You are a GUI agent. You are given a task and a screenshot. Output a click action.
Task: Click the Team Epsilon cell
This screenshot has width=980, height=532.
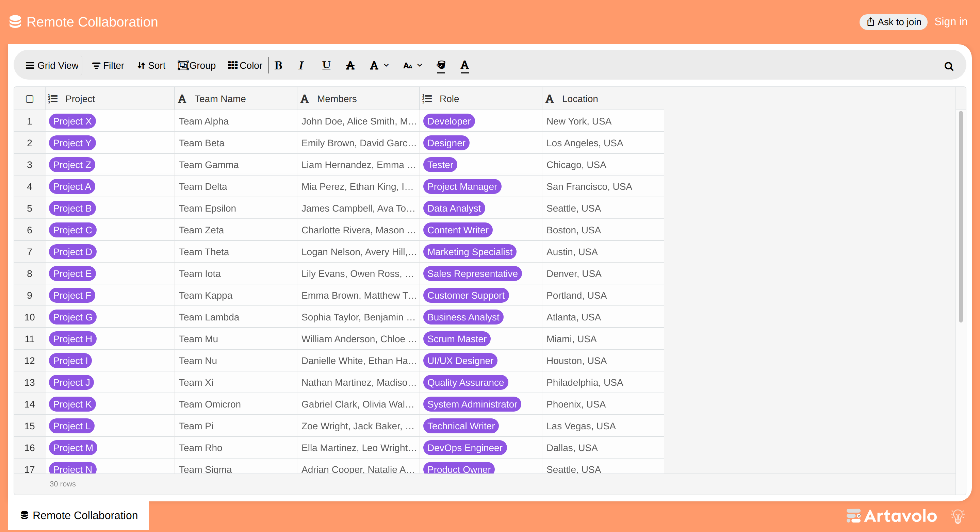235,208
